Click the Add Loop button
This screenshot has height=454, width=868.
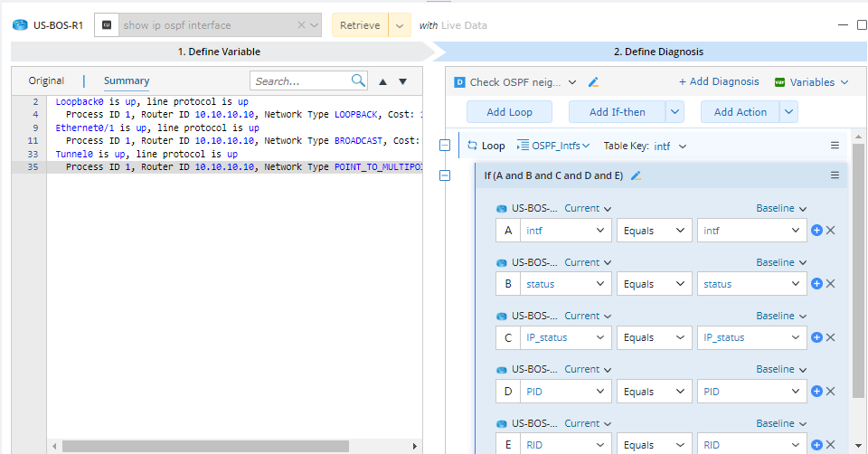[509, 112]
